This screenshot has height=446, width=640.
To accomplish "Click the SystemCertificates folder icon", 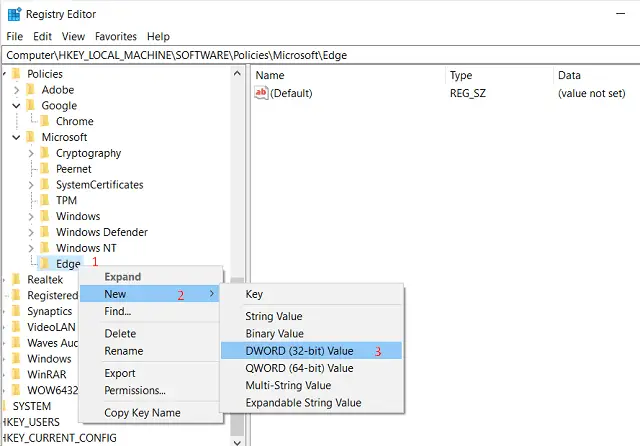I will 45,184.
